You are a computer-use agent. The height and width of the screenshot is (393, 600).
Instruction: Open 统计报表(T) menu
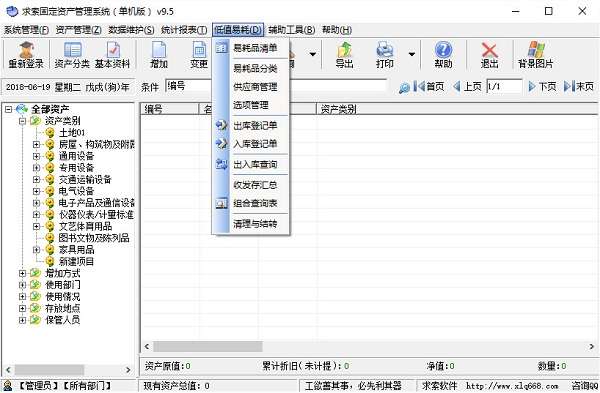184,30
